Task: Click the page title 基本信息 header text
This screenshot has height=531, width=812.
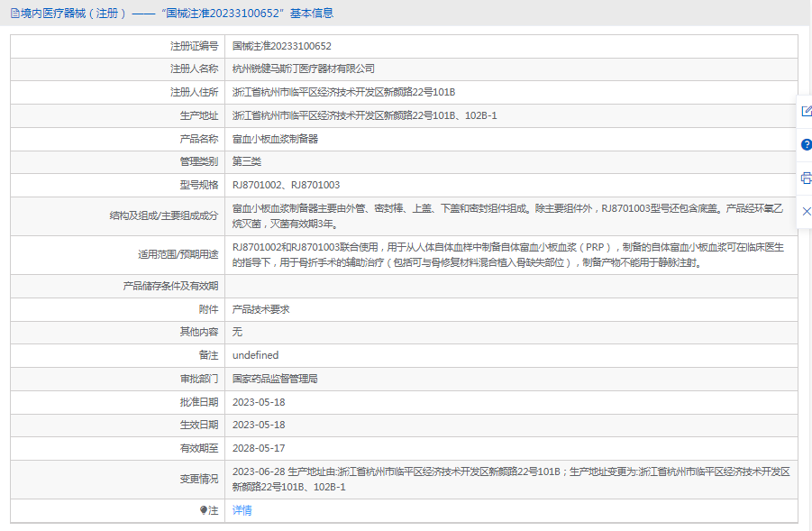Action: click(x=311, y=14)
